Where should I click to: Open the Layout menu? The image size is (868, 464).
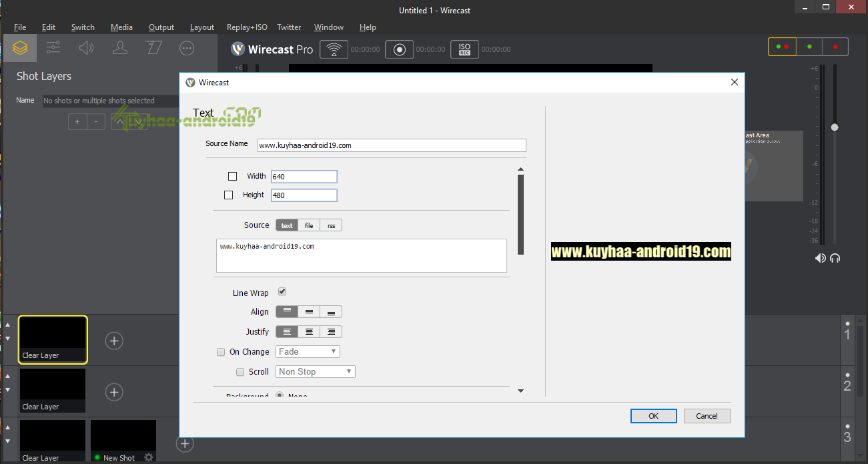(x=202, y=27)
